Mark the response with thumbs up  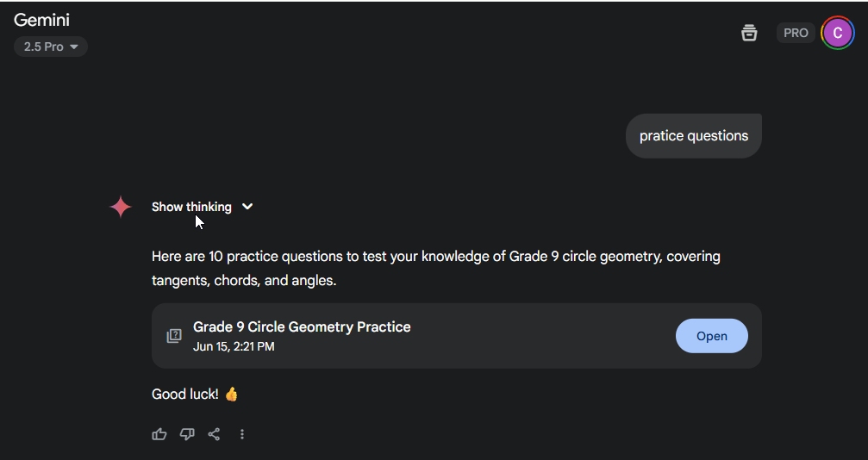[x=159, y=434]
